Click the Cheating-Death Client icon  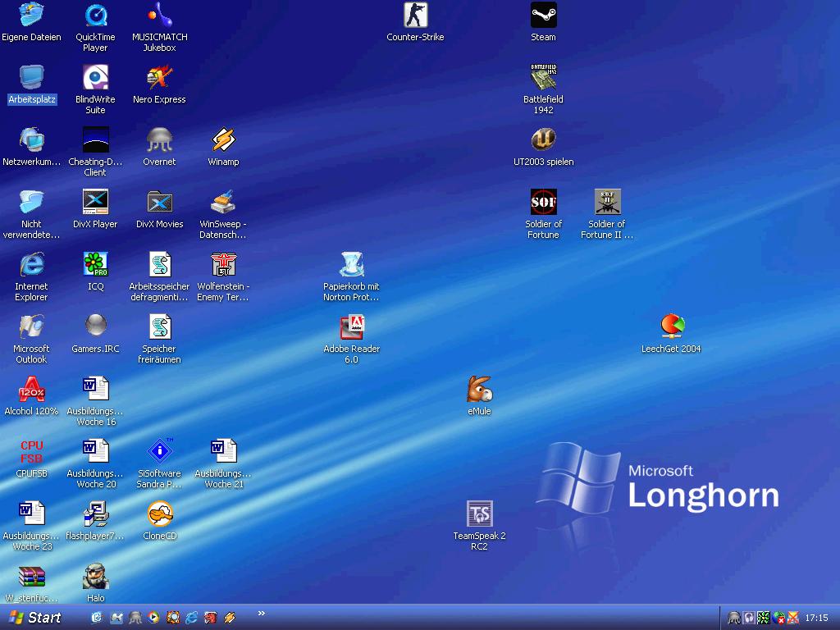click(x=95, y=139)
